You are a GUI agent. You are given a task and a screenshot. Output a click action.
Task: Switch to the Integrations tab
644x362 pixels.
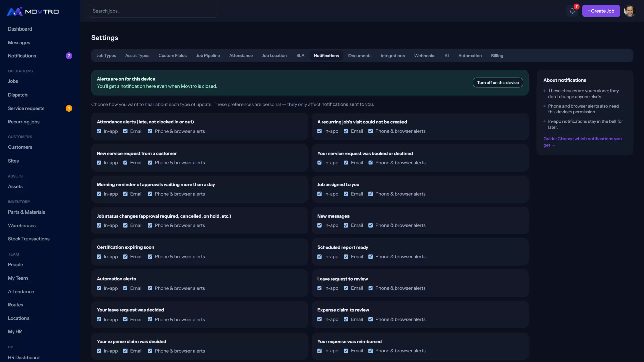pos(392,56)
